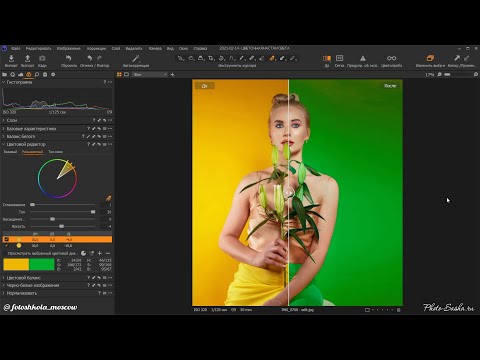Image resolution: width=480 pixels, height=360 pixels.
Task: Expand the Базовые характеристики panel
Action: click(x=3, y=129)
